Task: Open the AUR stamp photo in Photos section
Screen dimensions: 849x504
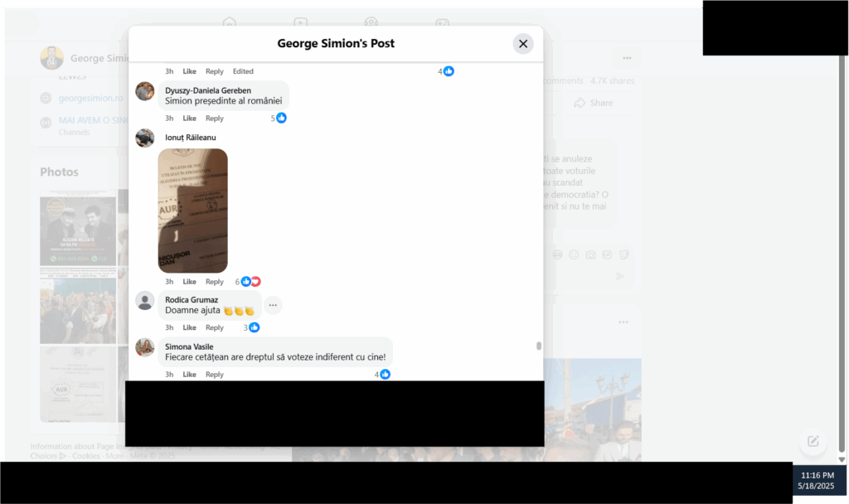Action: (x=78, y=385)
